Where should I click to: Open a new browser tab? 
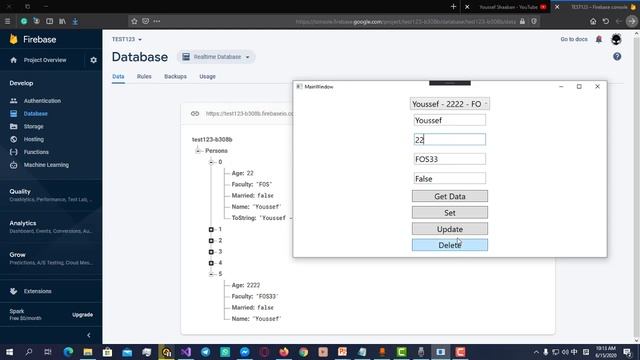(x=453, y=7)
